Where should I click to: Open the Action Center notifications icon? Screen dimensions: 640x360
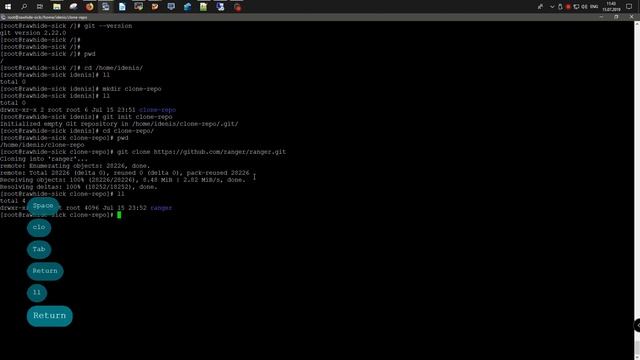coord(629,7)
